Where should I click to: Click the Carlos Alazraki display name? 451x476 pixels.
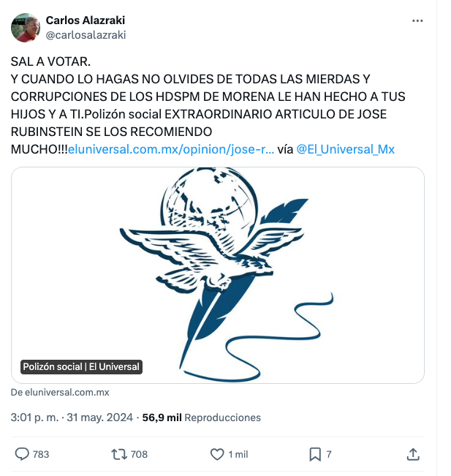pos(86,20)
